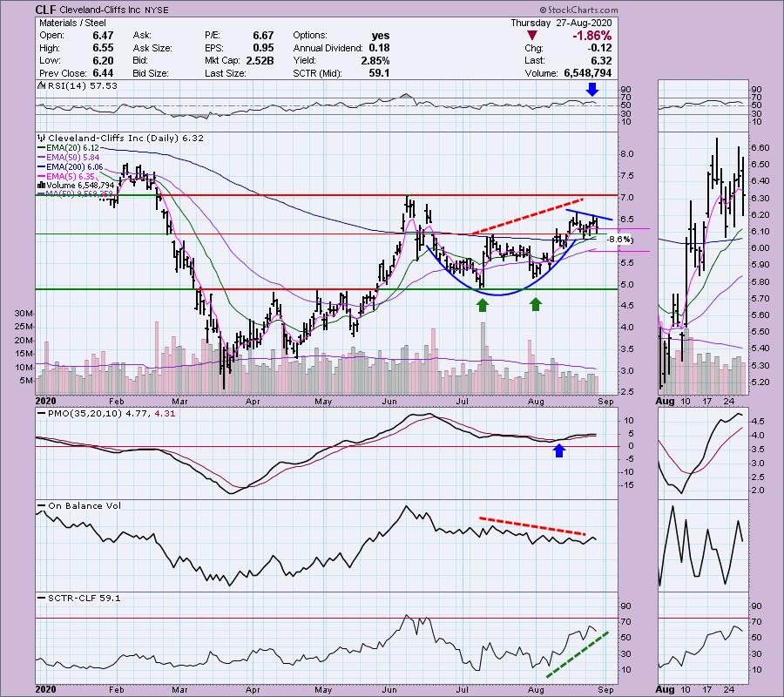The height and width of the screenshot is (697, 784).
Task: Click the 6.60 label on the zoomed price axis
Action: (760, 148)
